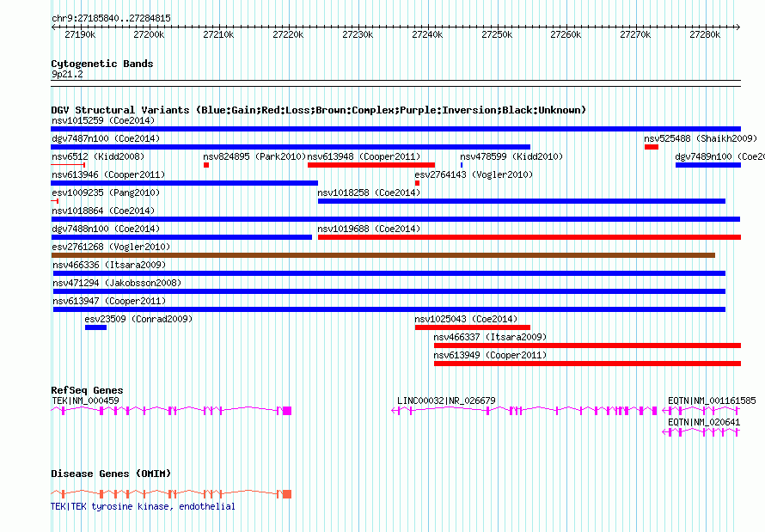This screenshot has width=765, height=532.
Task: Open the nsv1015259 (Coe2014) gain variant bar
Action: (395, 129)
